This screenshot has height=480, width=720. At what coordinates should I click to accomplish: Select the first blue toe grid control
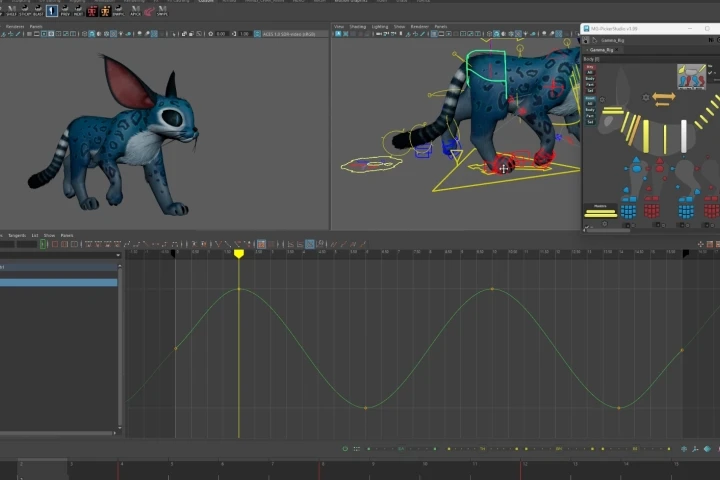click(x=628, y=211)
